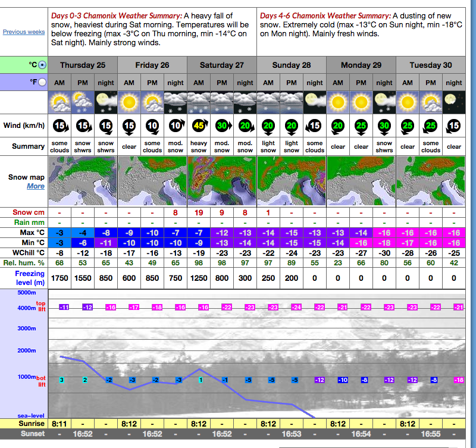Screen dimensions: 476x448
Task: Click the Freezing level (m) row label
Action: (30, 278)
